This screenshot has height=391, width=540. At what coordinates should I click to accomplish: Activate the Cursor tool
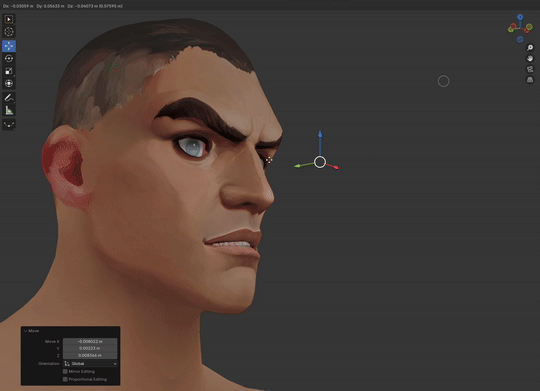pyautogui.click(x=9, y=32)
